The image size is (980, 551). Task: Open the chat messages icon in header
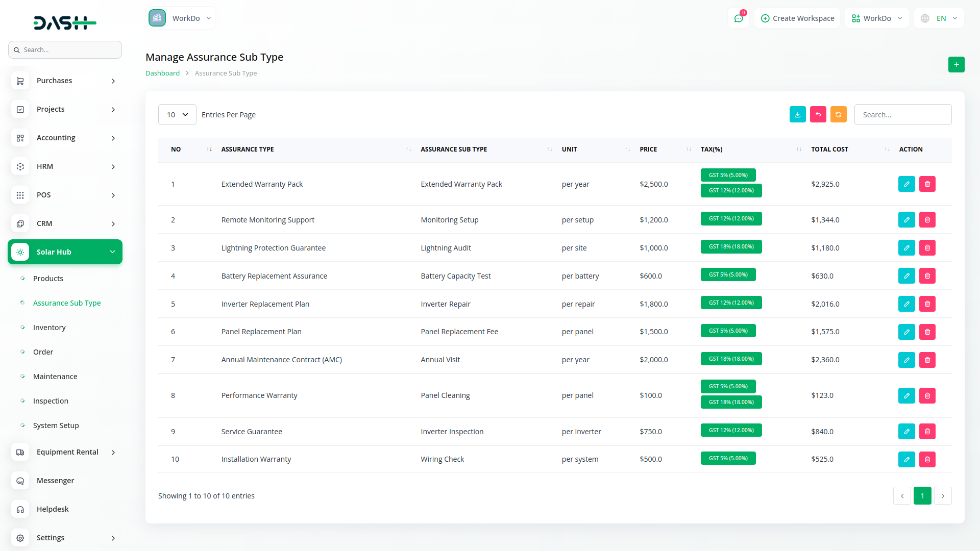(x=738, y=18)
